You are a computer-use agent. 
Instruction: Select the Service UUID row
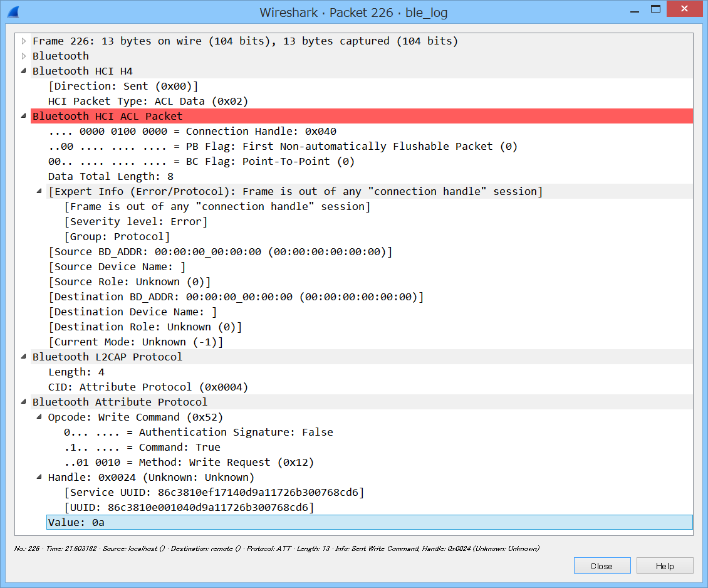(x=377, y=492)
